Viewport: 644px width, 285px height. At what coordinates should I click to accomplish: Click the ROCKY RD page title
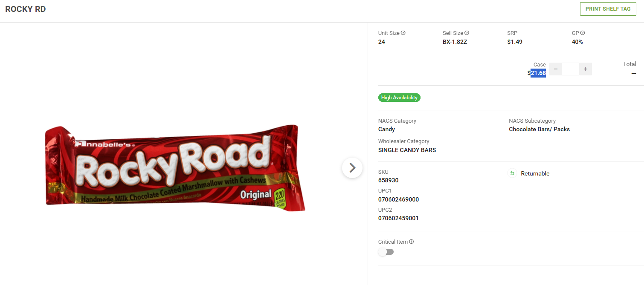click(x=26, y=9)
